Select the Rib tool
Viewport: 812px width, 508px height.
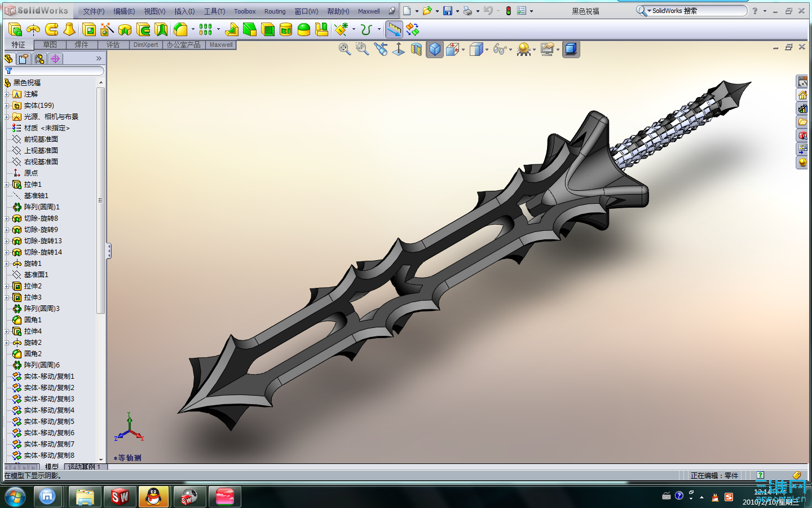(231, 29)
